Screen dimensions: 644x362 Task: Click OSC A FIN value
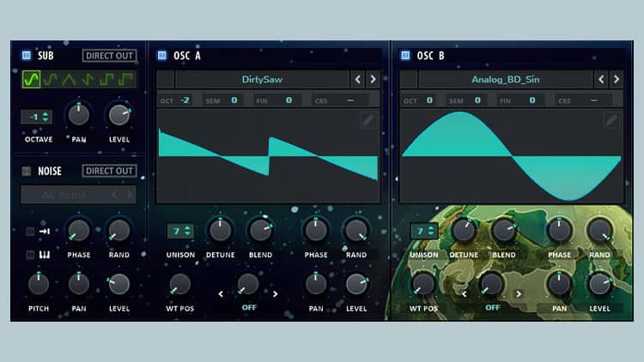[x=289, y=100]
